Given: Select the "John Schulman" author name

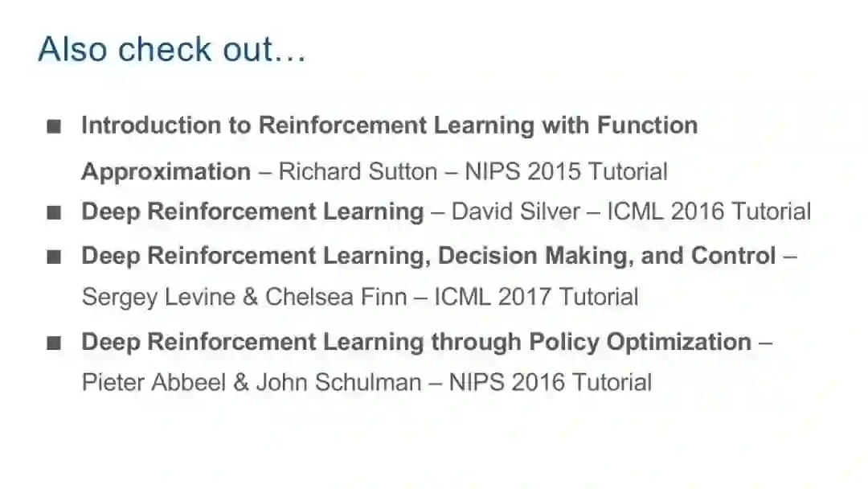Looking at the screenshot, I should click(338, 382).
